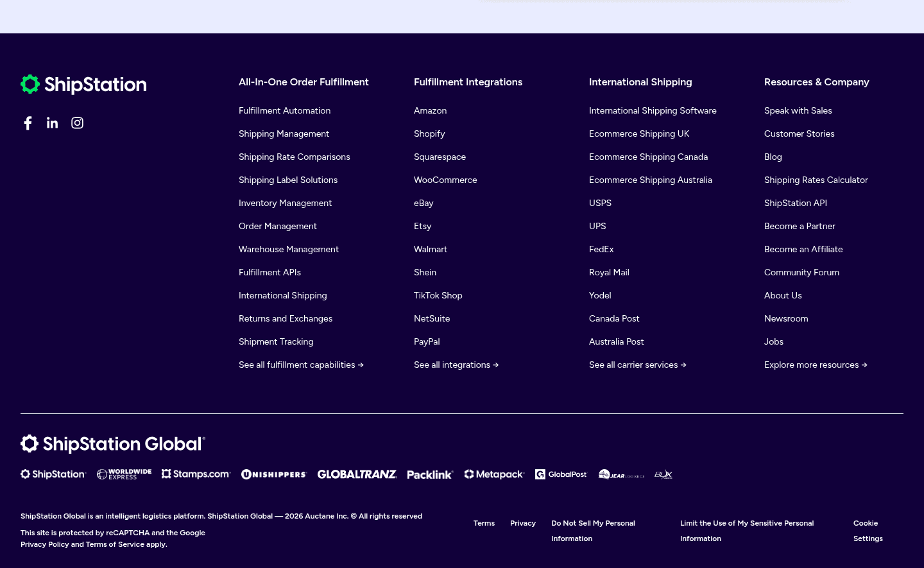Screen dimensions: 924x568
Task: Open the Royal Mail carrier link
Action: pos(609,272)
